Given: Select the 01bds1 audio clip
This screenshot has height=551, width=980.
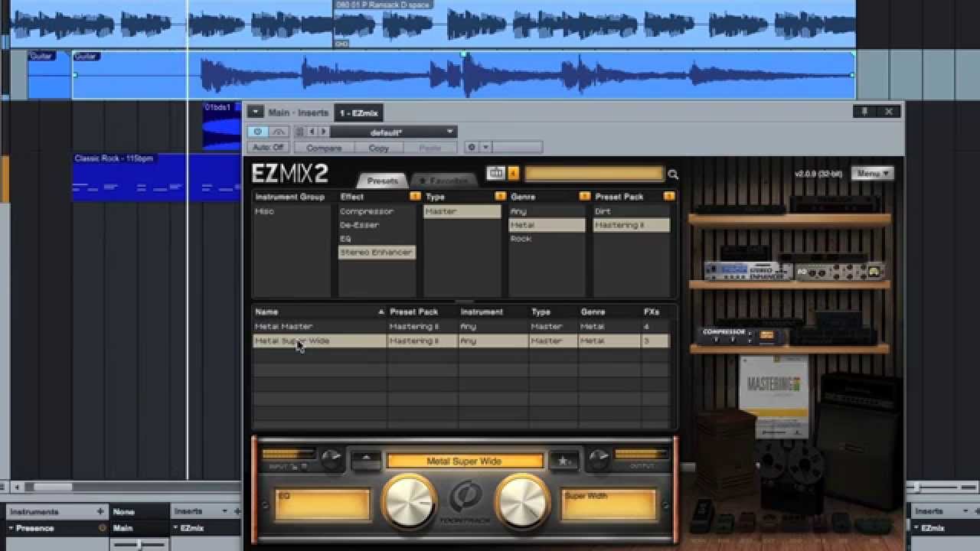Looking at the screenshot, I should (222, 126).
